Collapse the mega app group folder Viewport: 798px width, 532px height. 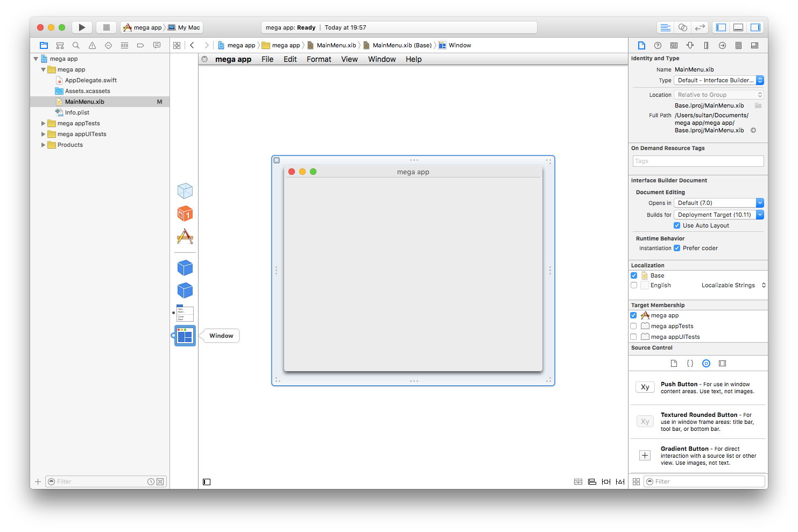click(44, 69)
